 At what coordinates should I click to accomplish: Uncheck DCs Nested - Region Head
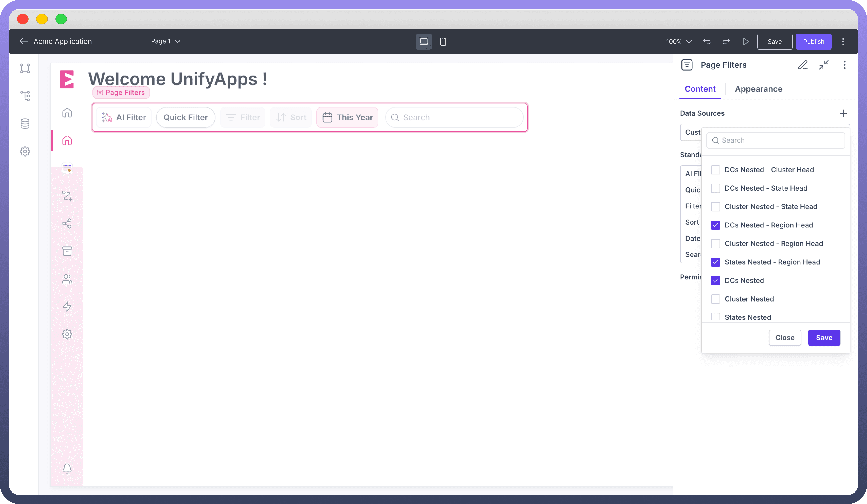point(715,225)
